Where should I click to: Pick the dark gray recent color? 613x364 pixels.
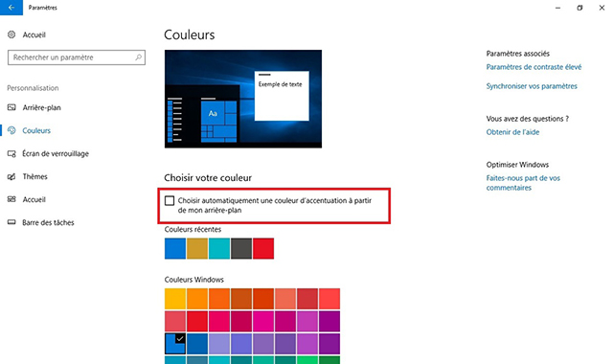tap(241, 248)
